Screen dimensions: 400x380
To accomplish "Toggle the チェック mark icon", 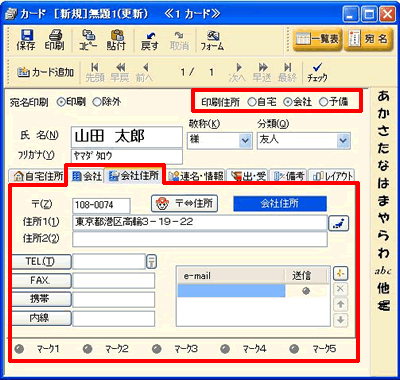I will coord(317,72).
